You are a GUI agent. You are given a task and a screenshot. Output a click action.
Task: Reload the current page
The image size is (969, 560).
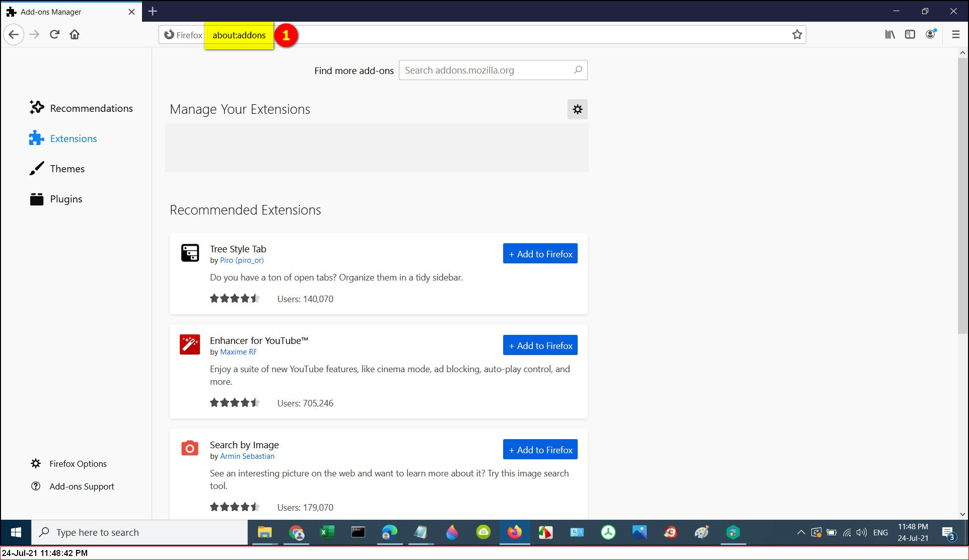coord(54,35)
